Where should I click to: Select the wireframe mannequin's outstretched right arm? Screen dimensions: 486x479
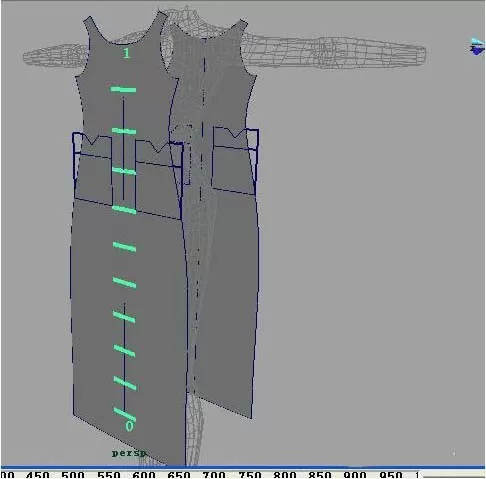(x=333, y=52)
